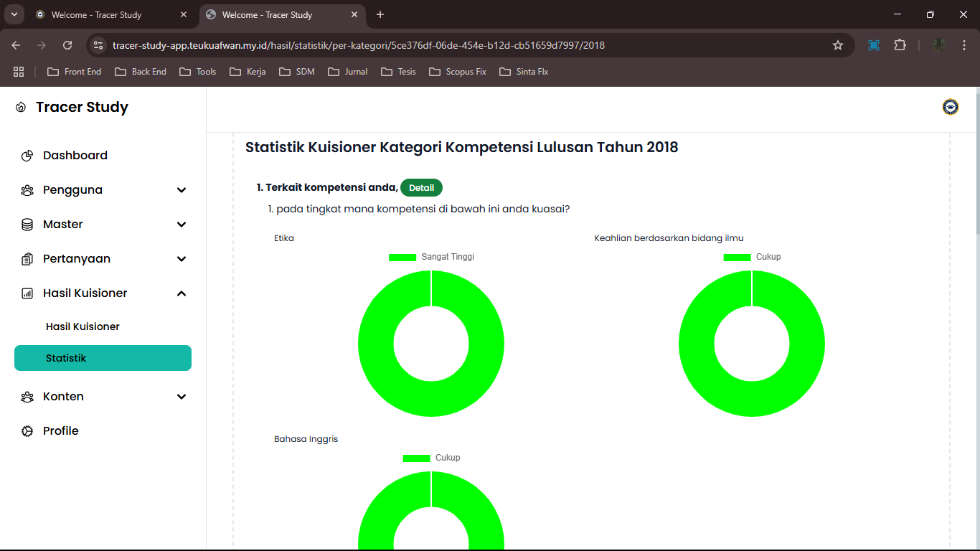Viewport: 980px width, 551px height.
Task: Toggle Sangat Tinggi legend on Etika chart
Action: point(431,257)
